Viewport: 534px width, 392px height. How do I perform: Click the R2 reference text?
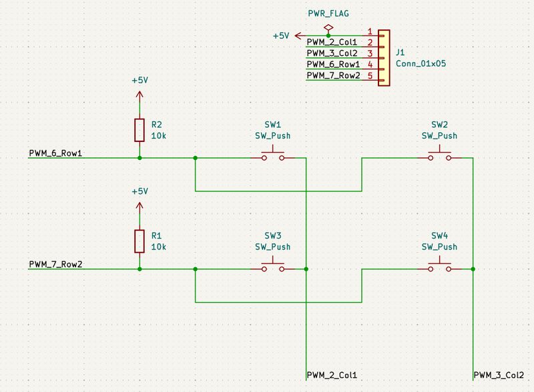coord(157,125)
